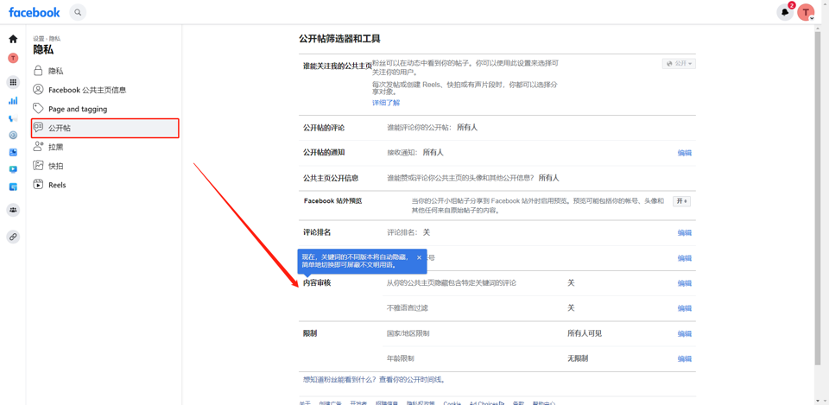Open the groups people icon in left rail
830x406 pixels.
click(x=13, y=210)
